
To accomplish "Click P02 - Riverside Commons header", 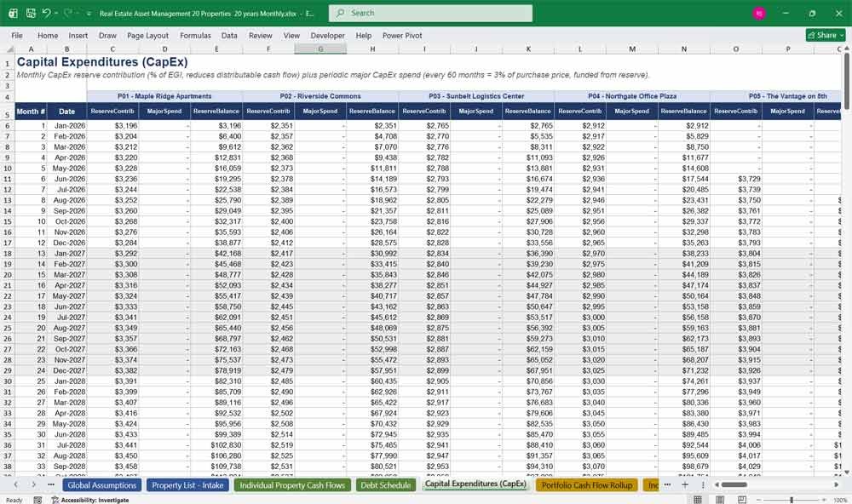I will point(320,96).
